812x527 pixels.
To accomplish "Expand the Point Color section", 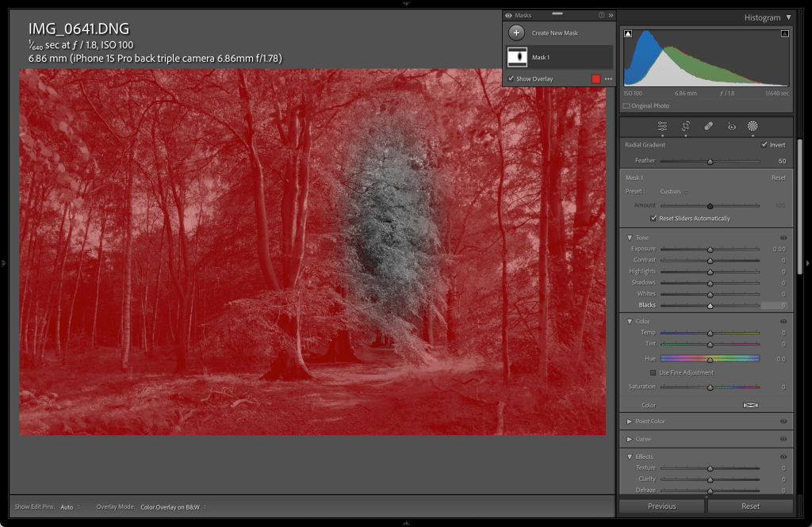I will point(630,422).
